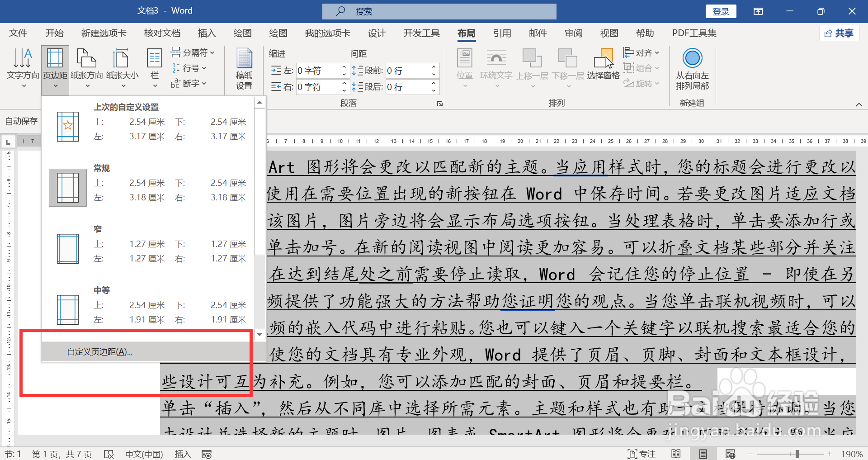Click the page count 第1页，共7页
This screenshot has width=868, height=460.
click(x=61, y=454)
